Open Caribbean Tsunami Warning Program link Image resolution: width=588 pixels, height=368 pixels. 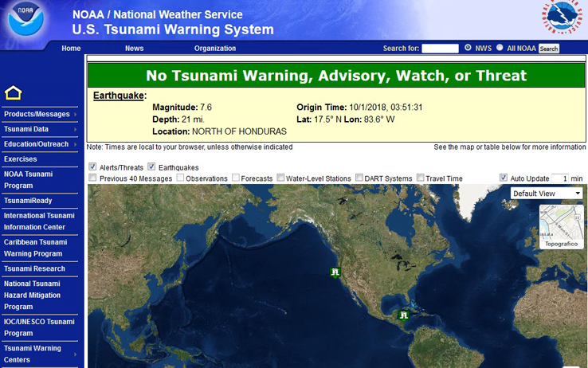(x=35, y=248)
